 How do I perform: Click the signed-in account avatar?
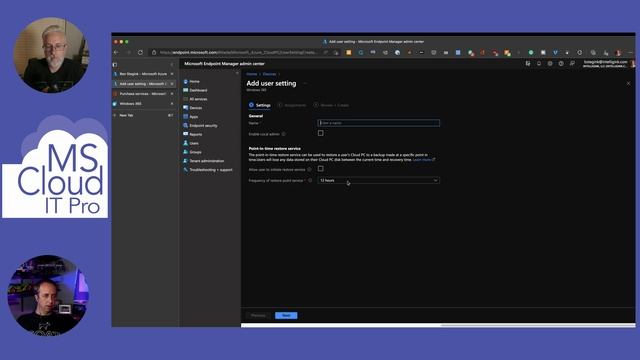coord(632,64)
